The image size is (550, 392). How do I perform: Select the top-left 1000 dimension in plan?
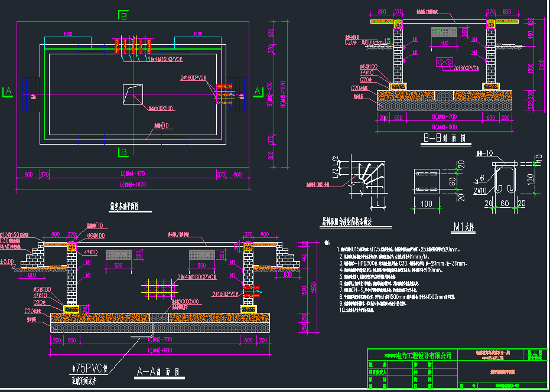pos(67,34)
